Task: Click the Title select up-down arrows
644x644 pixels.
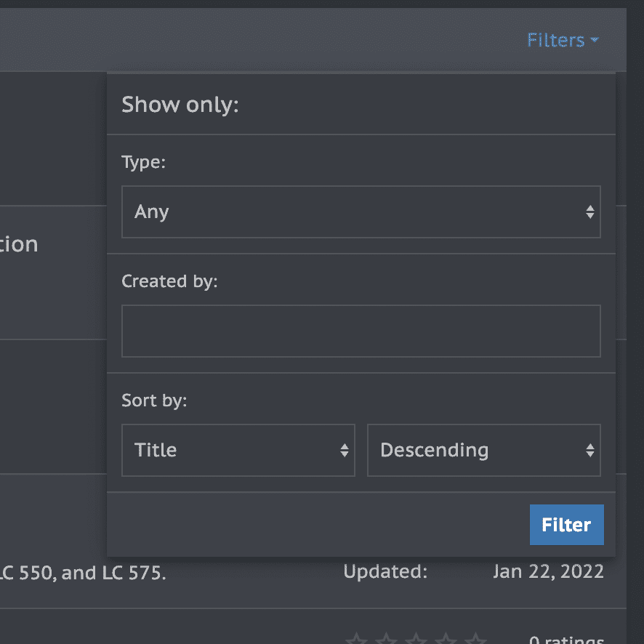Action: point(345,451)
